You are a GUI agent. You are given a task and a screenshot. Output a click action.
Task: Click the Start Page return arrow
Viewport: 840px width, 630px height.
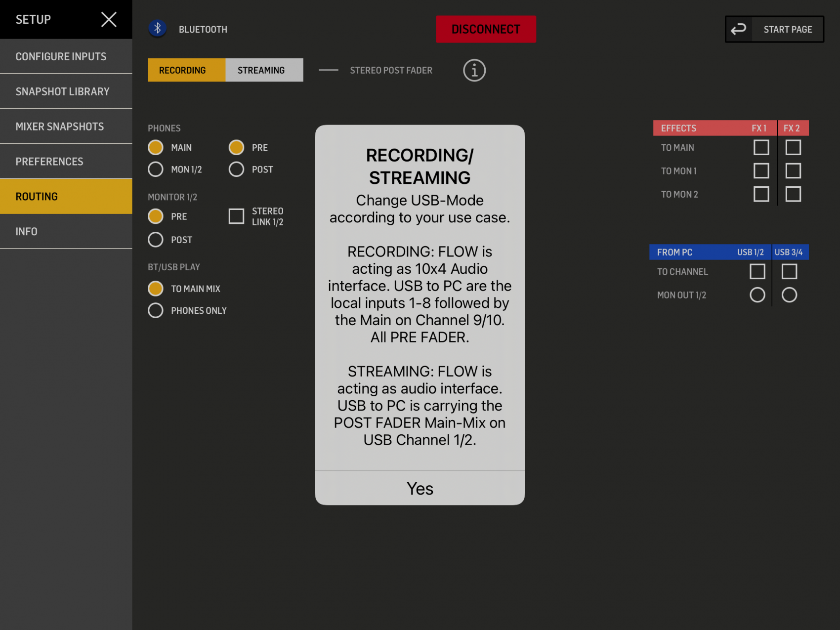[738, 30]
